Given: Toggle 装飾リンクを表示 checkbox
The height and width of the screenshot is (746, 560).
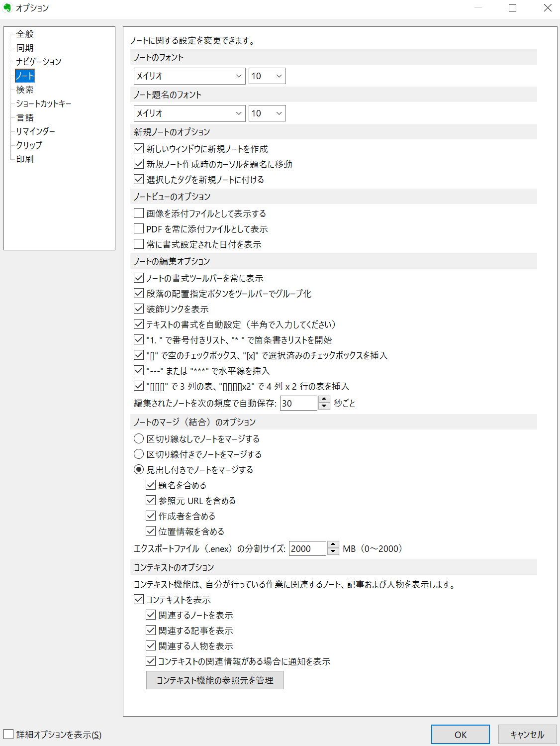Looking at the screenshot, I should [x=139, y=309].
